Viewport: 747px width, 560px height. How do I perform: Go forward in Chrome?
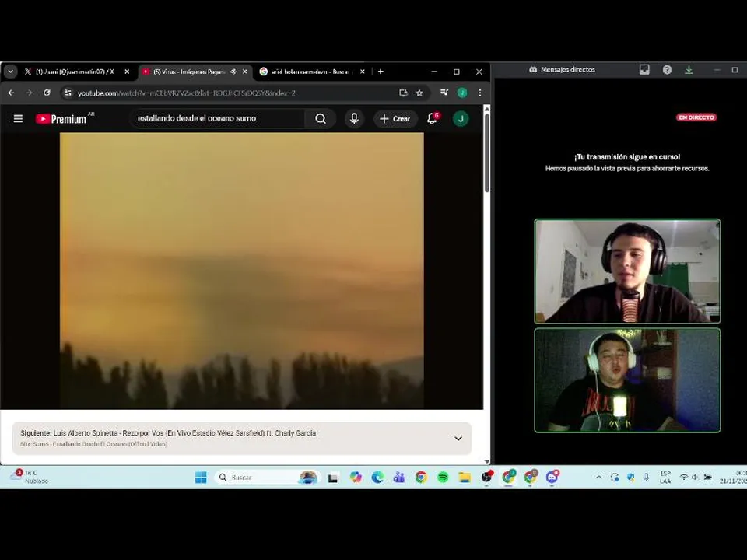pos(29,93)
